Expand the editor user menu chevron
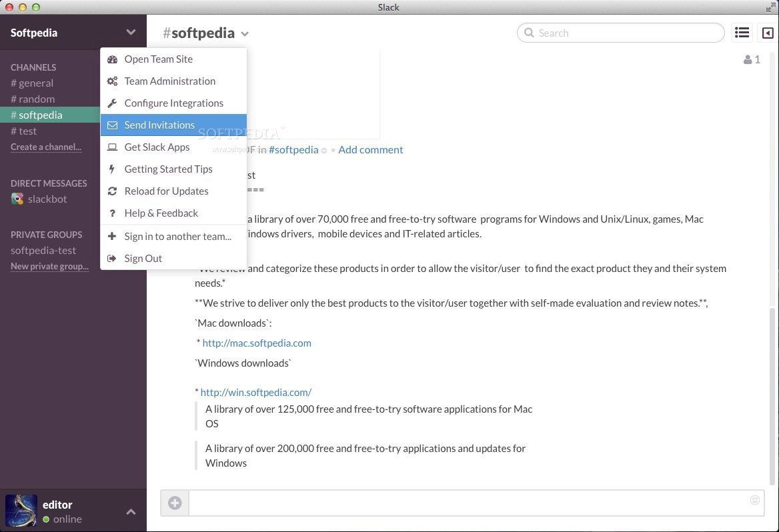 click(x=131, y=511)
